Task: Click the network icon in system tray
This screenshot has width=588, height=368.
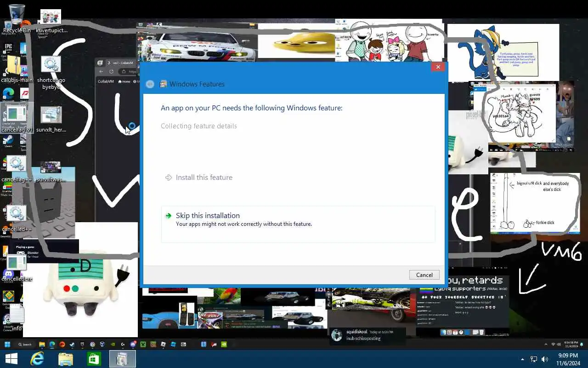Action: tap(534, 359)
